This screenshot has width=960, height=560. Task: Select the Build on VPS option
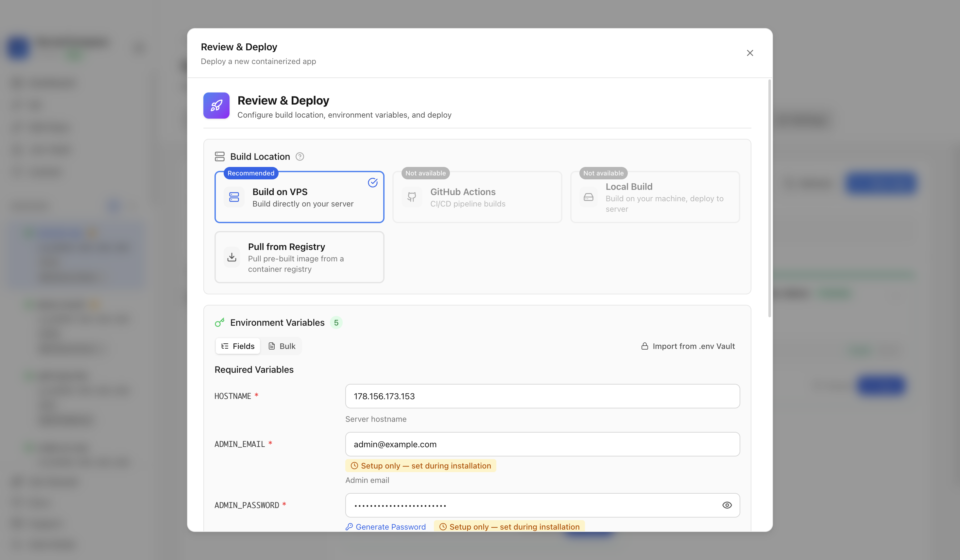300,197
